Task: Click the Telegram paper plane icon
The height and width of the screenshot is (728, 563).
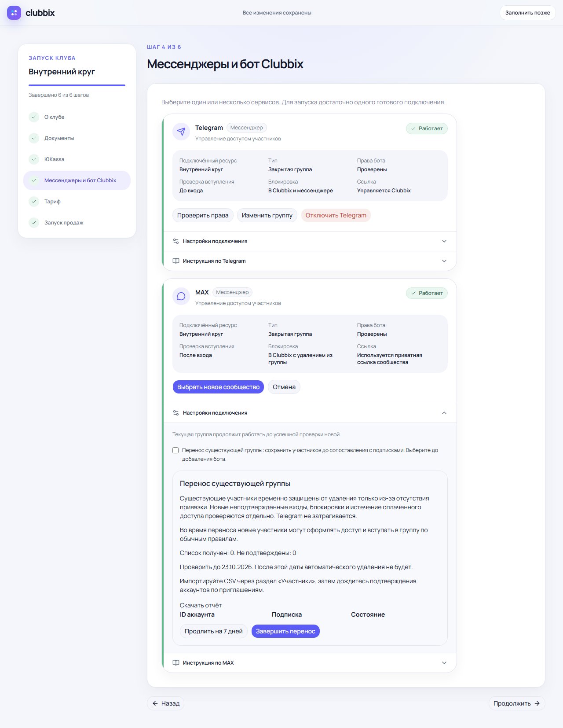Action: click(x=181, y=132)
